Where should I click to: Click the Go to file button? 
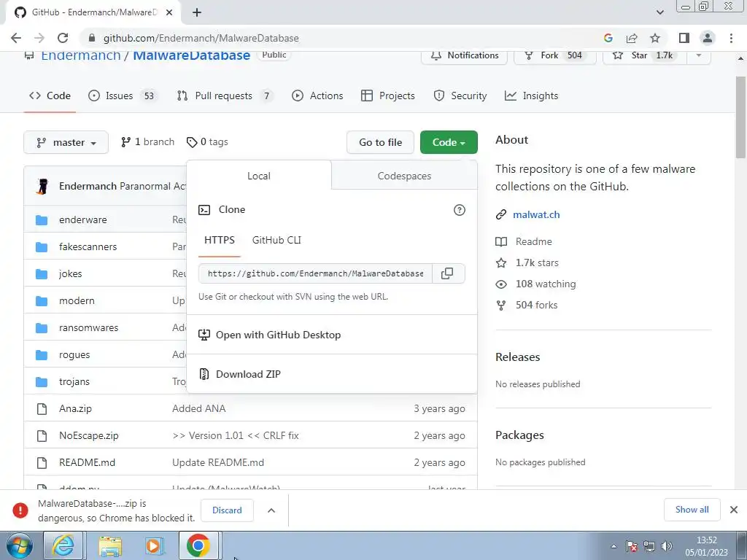[x=380, y=142]
